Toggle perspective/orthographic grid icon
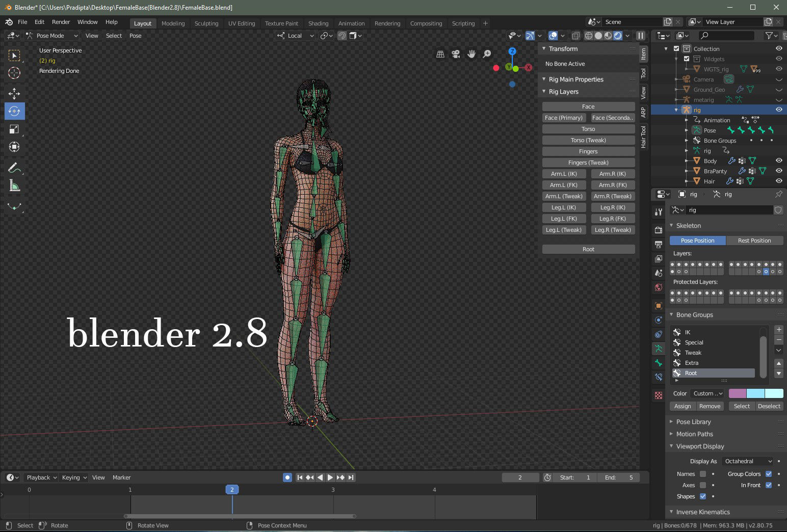 click(x=440, y=54)
